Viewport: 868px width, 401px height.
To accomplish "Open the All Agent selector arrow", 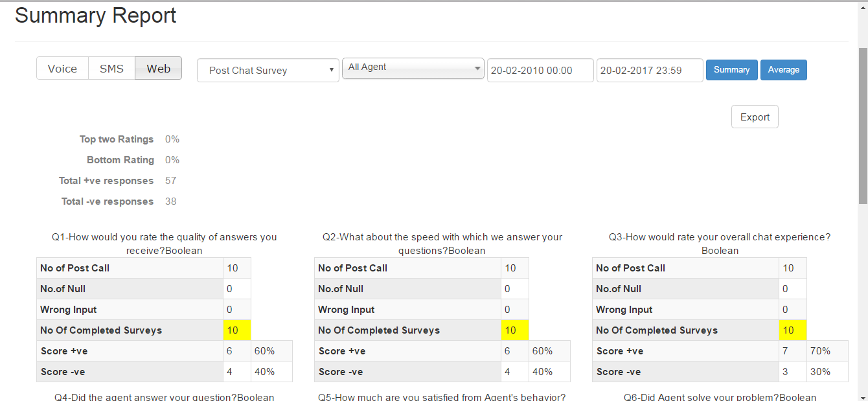I will point(477,67).
